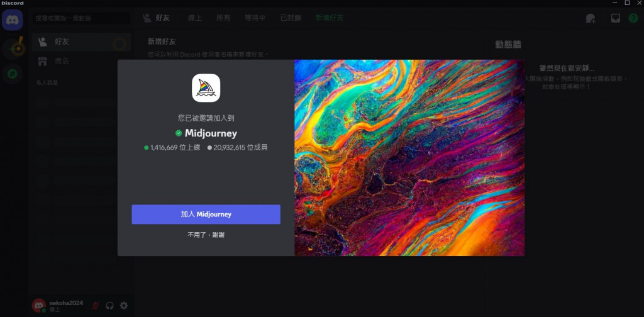Switch to the 等待中 friends tab
The height and width of the screenshot is (317, 644).
pyautogui.click(x=255, y=18)
